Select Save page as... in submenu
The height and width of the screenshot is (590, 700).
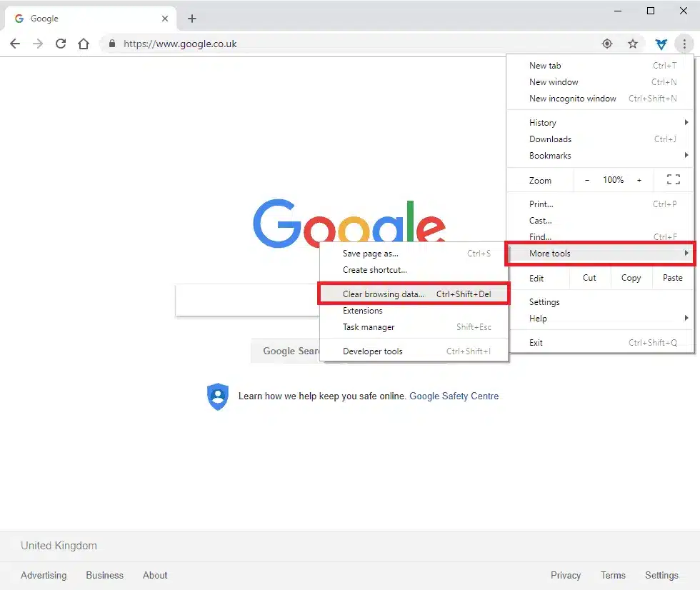pyautogui.click(x=414, y=254)
